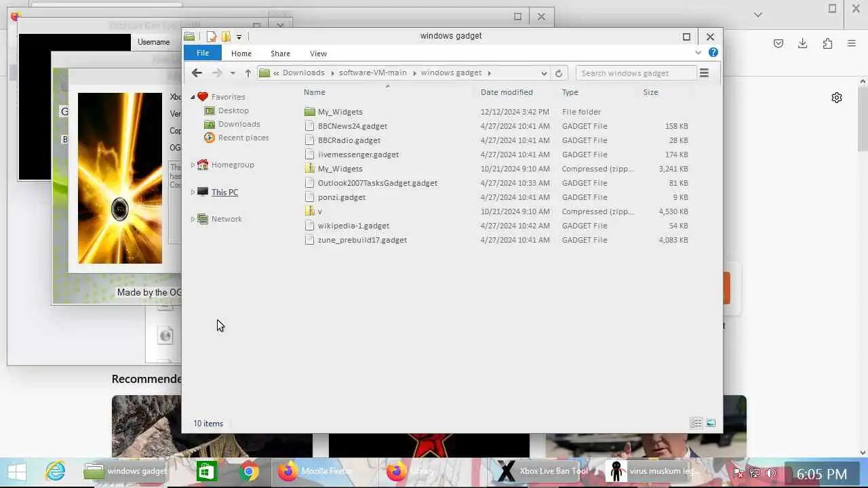The width and height of the screenshot is (868, 488).
Task: Refresh the windows gadget folder
Action: coord(559,73)
